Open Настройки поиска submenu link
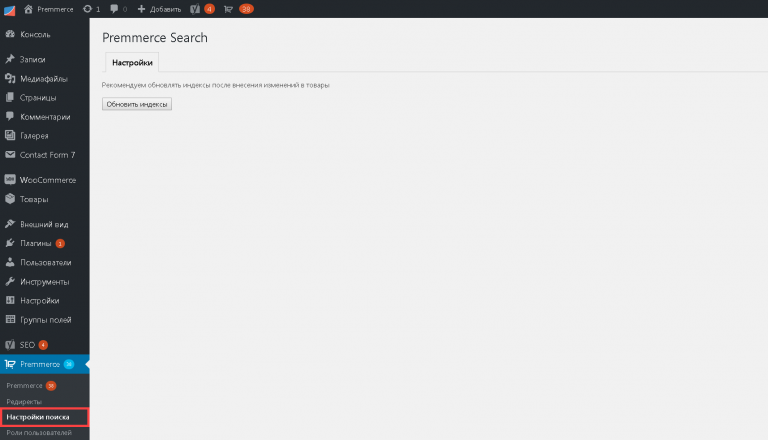768x440 pixels. 38,417
